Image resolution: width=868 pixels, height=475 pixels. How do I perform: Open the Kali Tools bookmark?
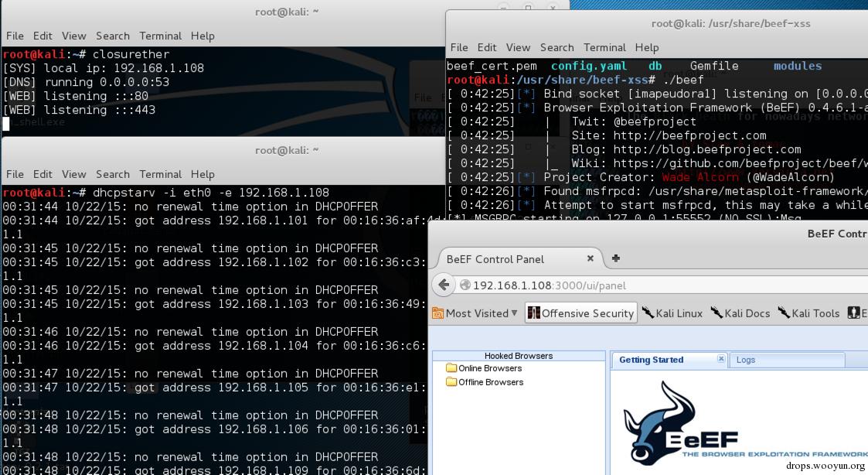[808, 314]
